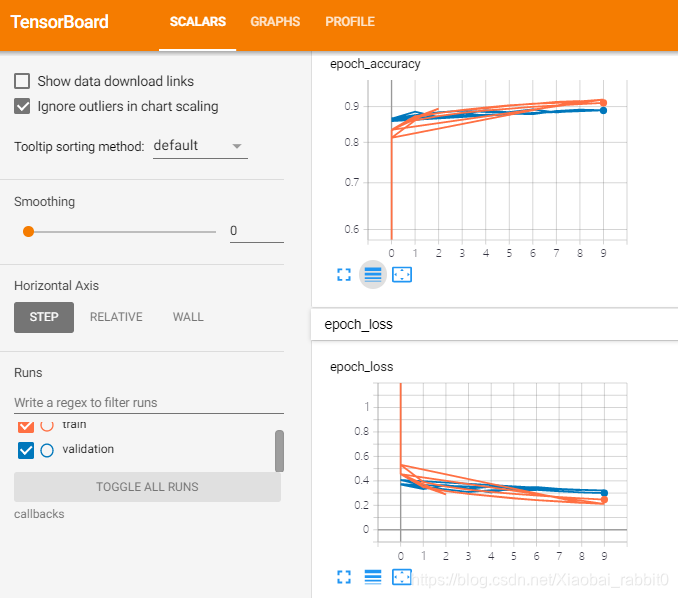Screen dimensions: 678x598
Task: Click TOGGLE ALL RUNS button
Action: (147, 487)
